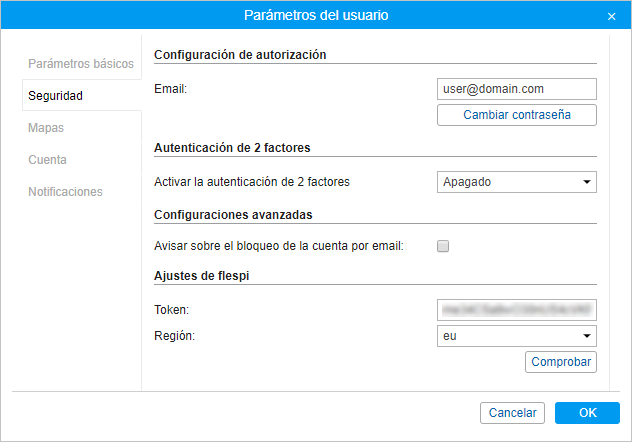632x442 pixels.
Task: Select the Seguridad tab
Action: point(56,96)
